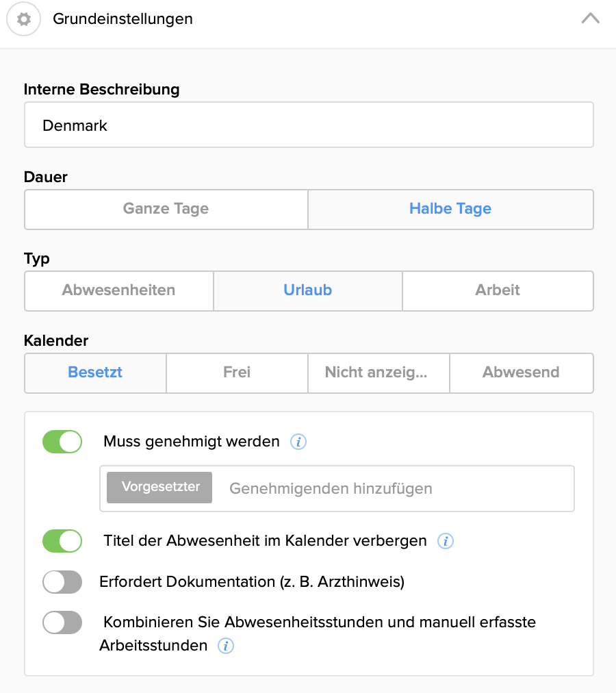This screenshot has width=616, height=693.
Task: Select Halbe Tage duration option
Action: coord(450,209)
